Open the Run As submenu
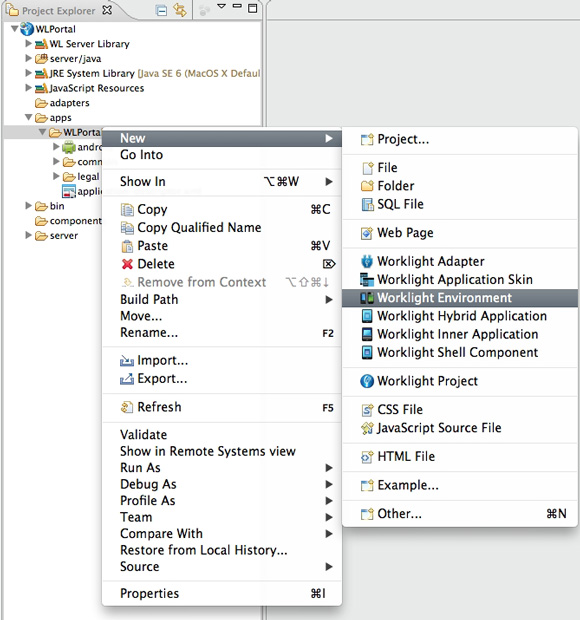This screenshot has width=580, height=620. click(222, 468)
